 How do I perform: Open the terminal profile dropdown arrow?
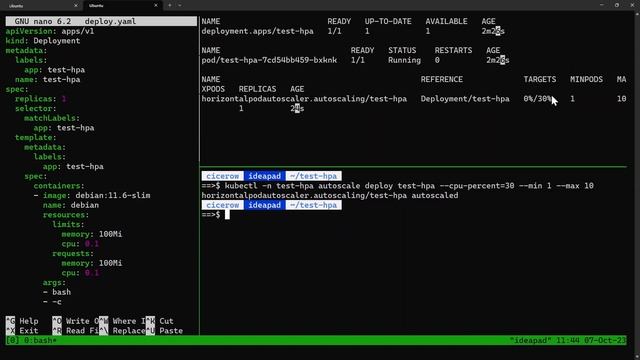(x=180, y=6)
